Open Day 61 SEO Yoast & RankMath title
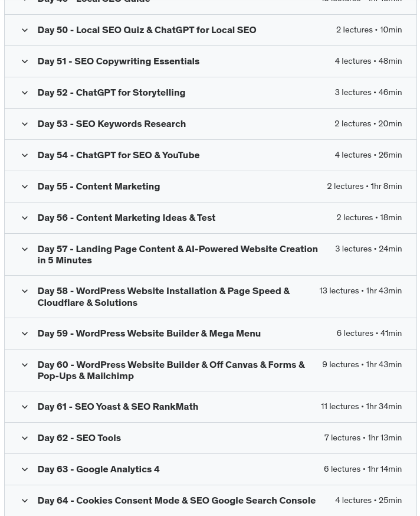The height and width of the screenshot is (516, 420). [117, 406]
